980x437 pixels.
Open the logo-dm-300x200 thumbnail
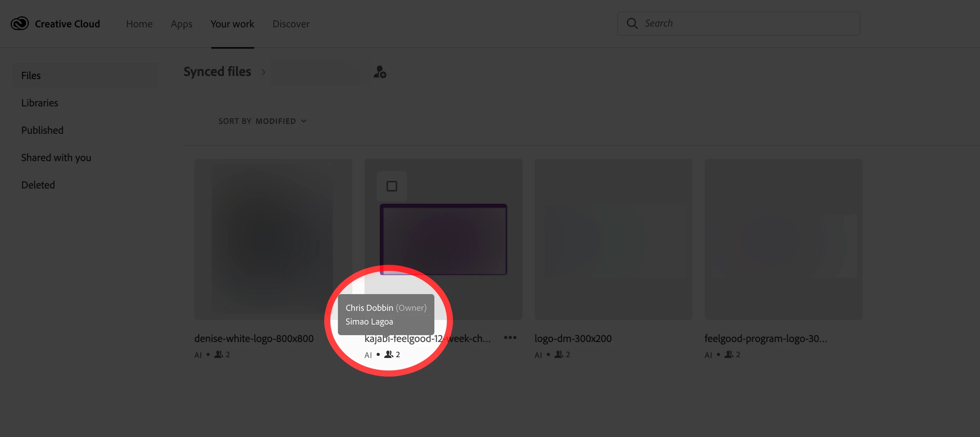(x=613, y=239)
